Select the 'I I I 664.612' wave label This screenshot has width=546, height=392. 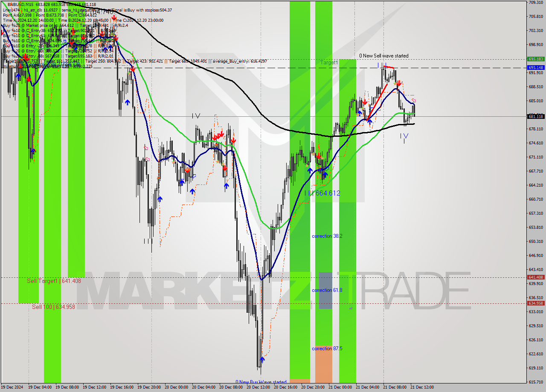tap(322, 193)
